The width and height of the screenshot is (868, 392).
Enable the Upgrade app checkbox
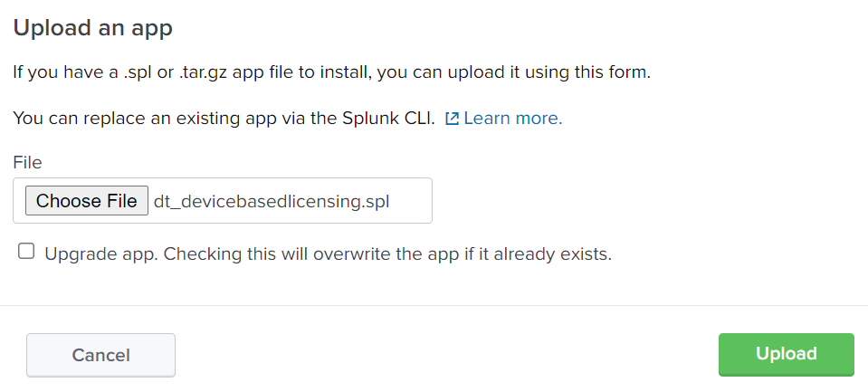click(x=27, y=253)
